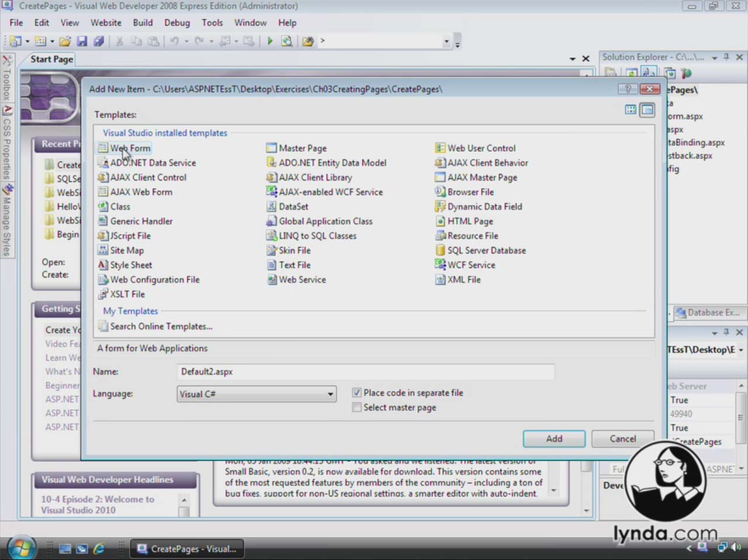Choose the Style Sheet template
748x560 pixels.
125,265
